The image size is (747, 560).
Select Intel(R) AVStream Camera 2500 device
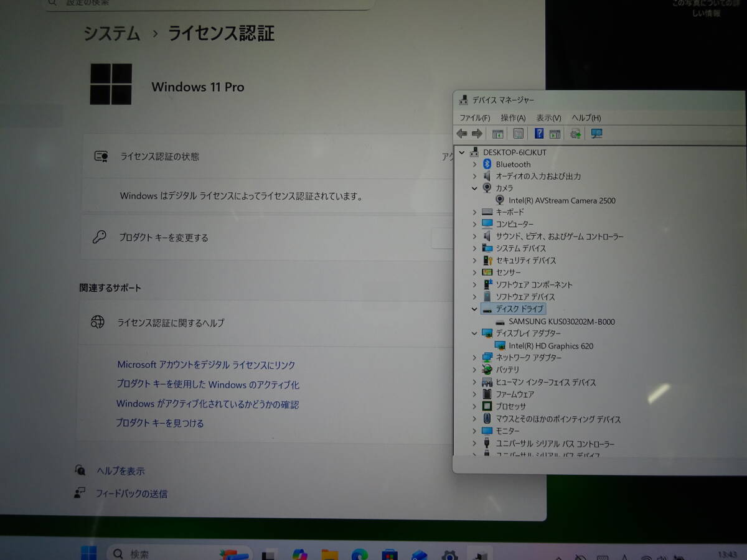[562, 200]
